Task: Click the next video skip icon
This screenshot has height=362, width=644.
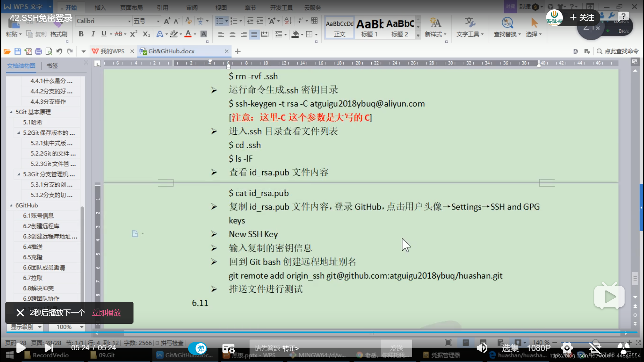Action: pos(49,348)
